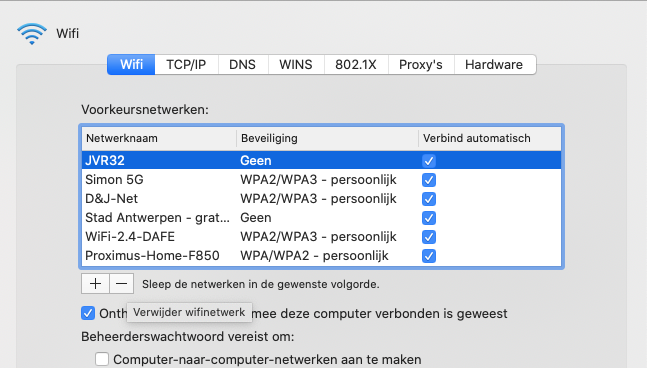
Task: Click the blue Wifi signal icon
Action: coord(32,33)
